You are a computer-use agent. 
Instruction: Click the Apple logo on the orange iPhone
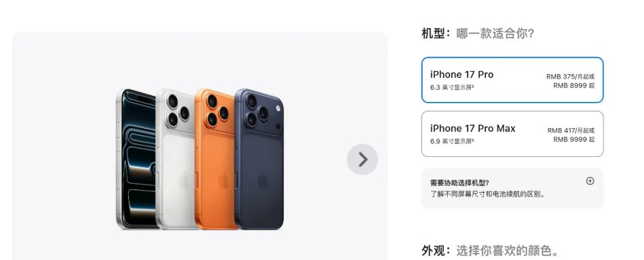tap(223, 180)
